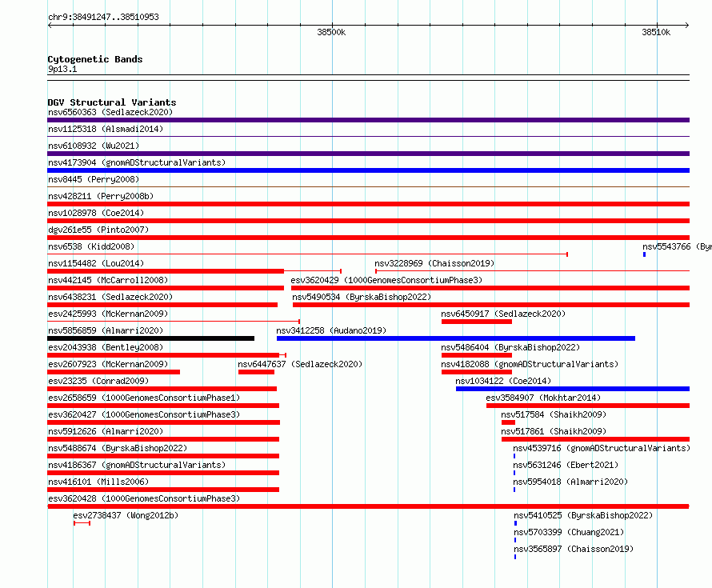Select esv3620427 (1000GenomesConsortiumPhase3) label
Image resolution: width=712 pixels, height=588 pixels.
tap(144, 414)
